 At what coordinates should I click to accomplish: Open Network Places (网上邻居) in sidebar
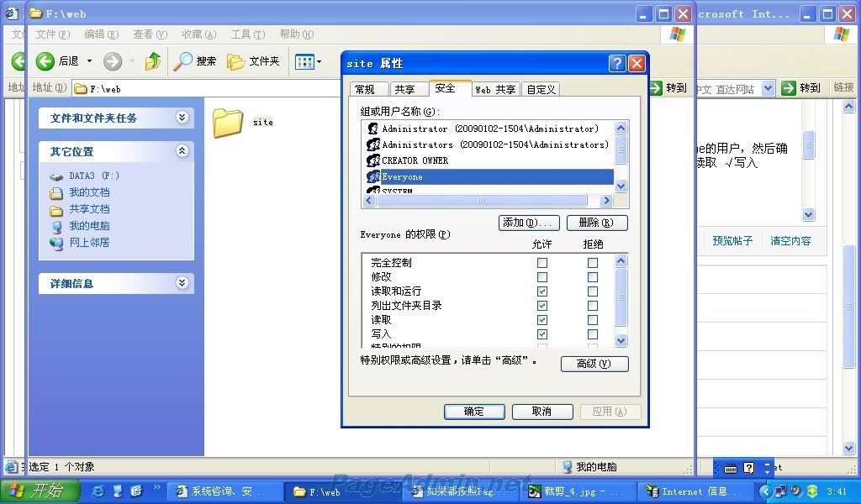click(89, 243)
